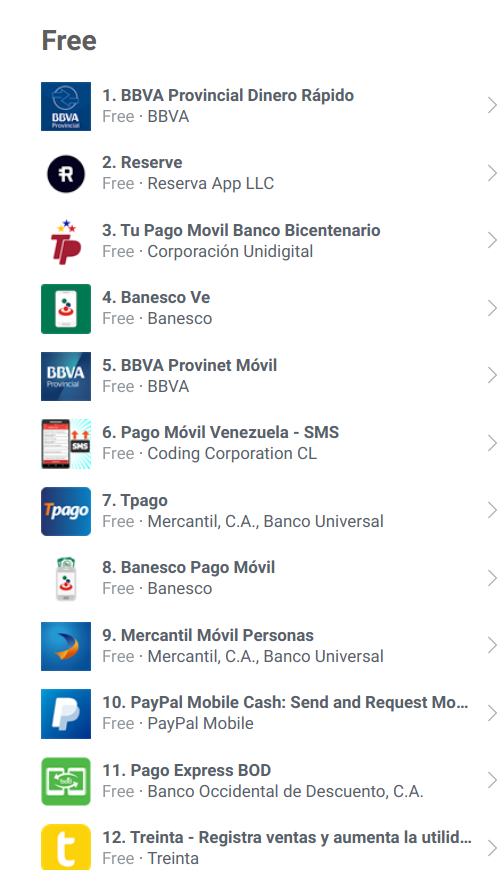Open the BBVA Provincial Dinero Rápido app icon
The image size is (504, 870).
(x=65, y=107)
